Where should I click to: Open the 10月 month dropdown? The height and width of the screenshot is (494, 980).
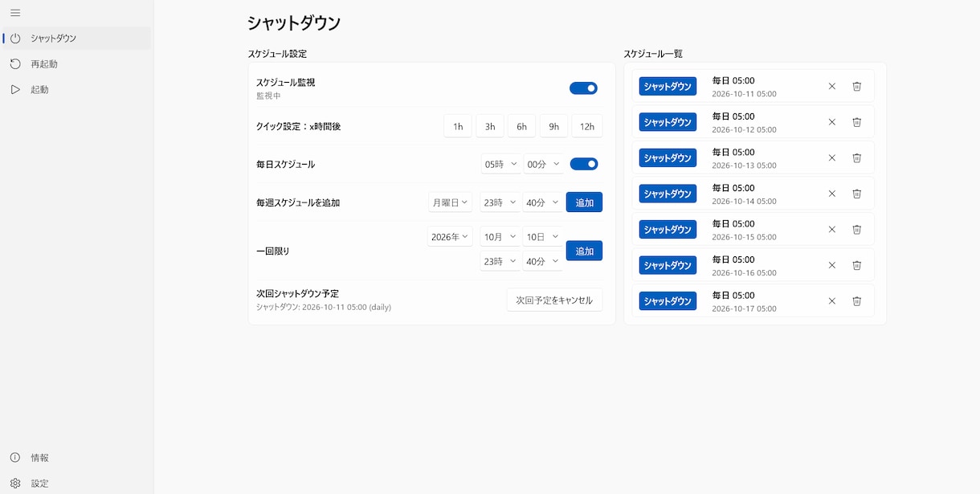click(501, 237)
